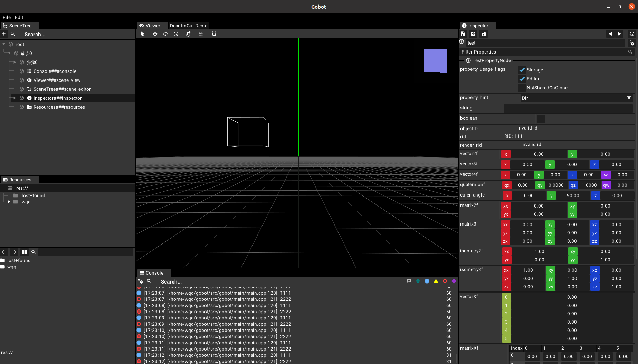This screenshot has width=638, height=364.
Task: Enable the NotSharedOnClone checkbox
Action: coord(522,88)
